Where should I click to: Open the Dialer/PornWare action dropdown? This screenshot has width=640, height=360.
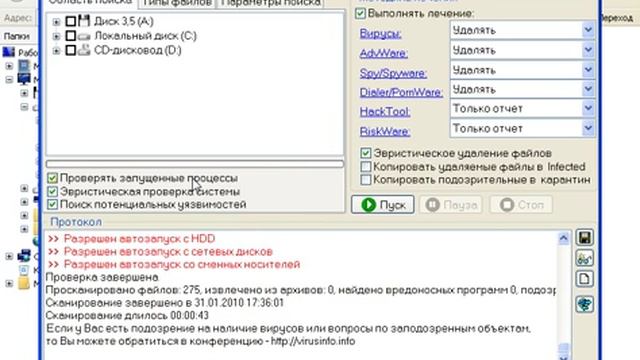pyautogui.click(x=588, y=89)
